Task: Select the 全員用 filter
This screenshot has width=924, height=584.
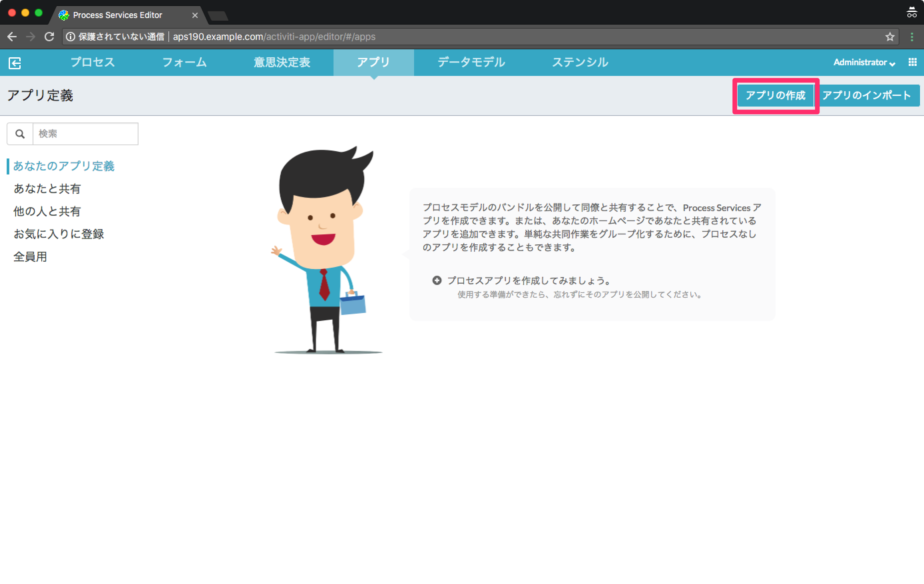Action: pos(30,256)
